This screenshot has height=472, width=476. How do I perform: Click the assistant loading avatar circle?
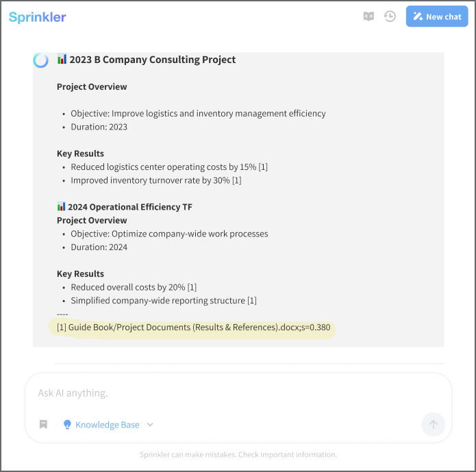click(40, 60)
